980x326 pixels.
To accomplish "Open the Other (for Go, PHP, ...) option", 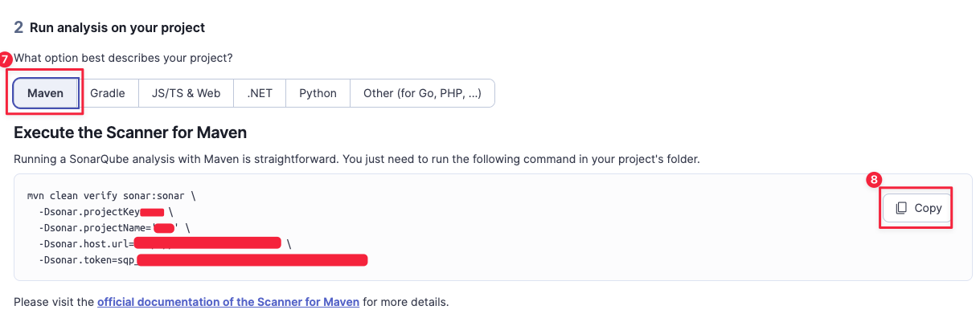I will coord(422,93).
